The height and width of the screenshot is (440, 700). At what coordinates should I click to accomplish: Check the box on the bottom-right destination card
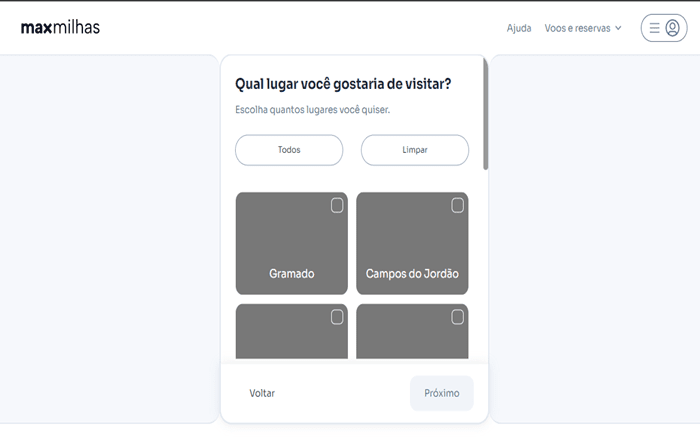click(x=458, y=317)
